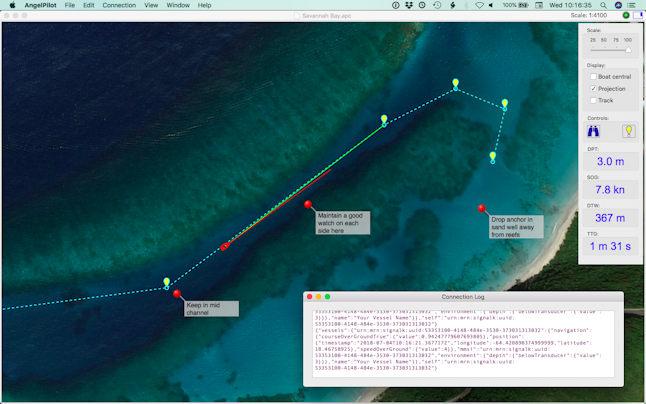Select the final yellow waypoint pin at anchorage
The height and width of the screenshot is (404, 646).
click(x=493, y=156)
